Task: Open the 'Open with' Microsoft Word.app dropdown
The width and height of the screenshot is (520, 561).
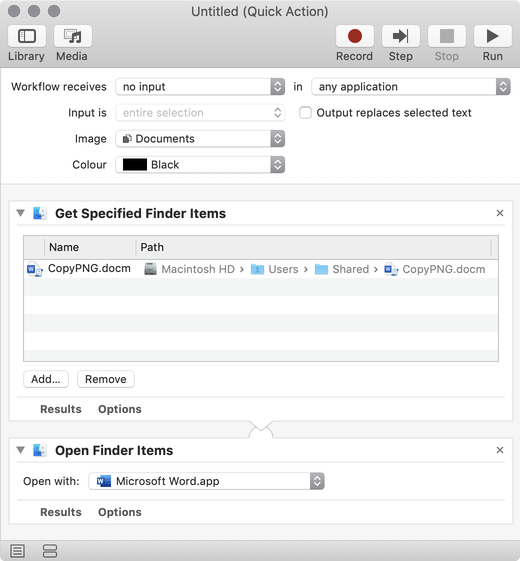Action: pos(206,481)
